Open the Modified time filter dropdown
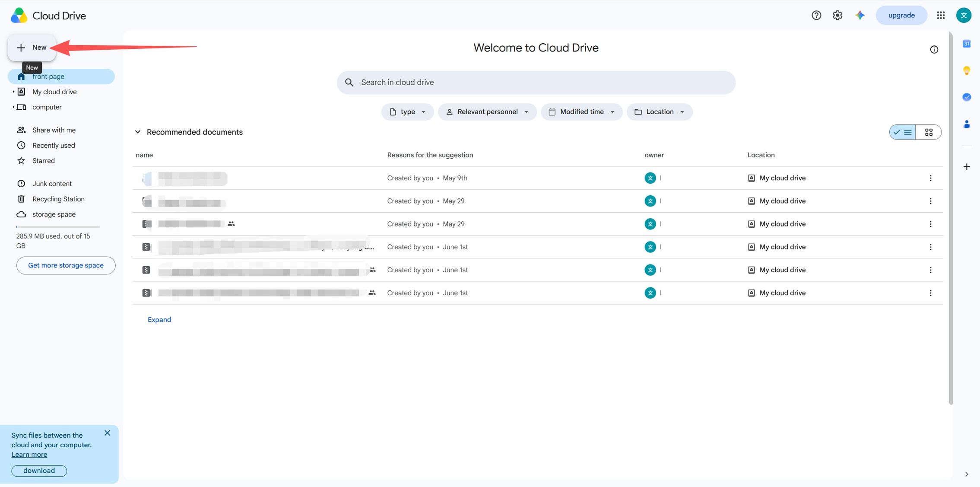Viewport: 980px width, 487px height. pyautogui.click(x=581, y=112)
